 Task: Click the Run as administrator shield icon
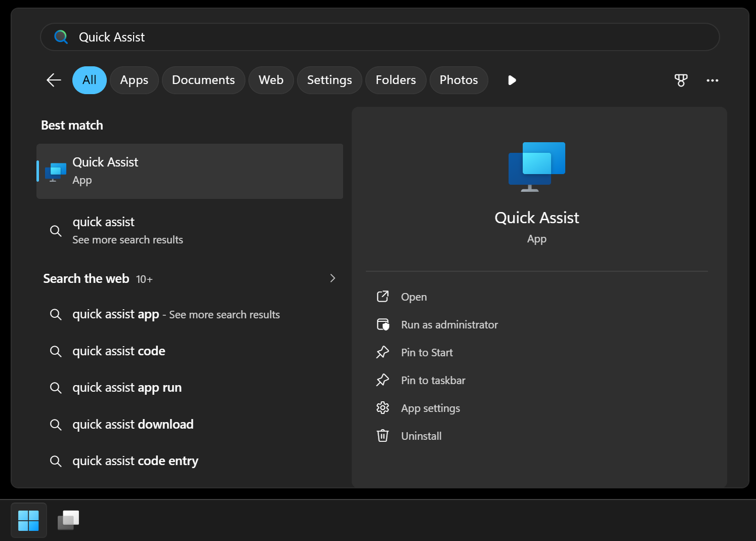[383, 324]
